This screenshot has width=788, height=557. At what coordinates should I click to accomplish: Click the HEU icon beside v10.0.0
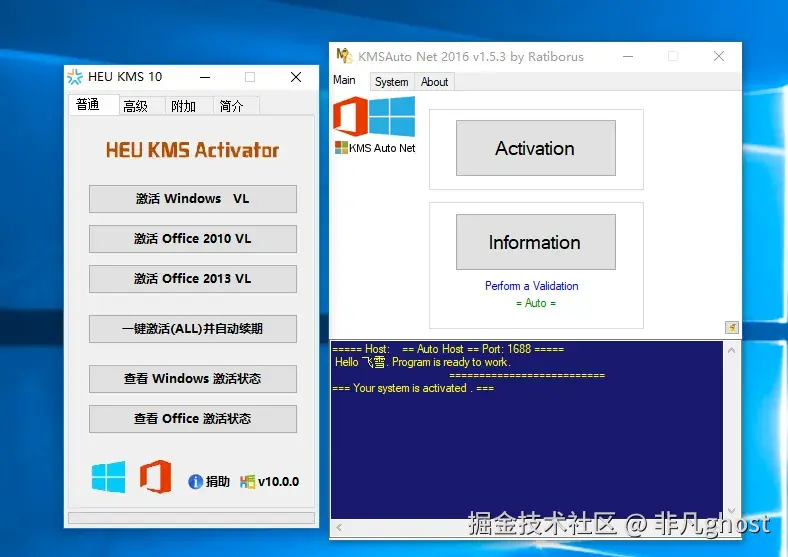coord(247,482)
